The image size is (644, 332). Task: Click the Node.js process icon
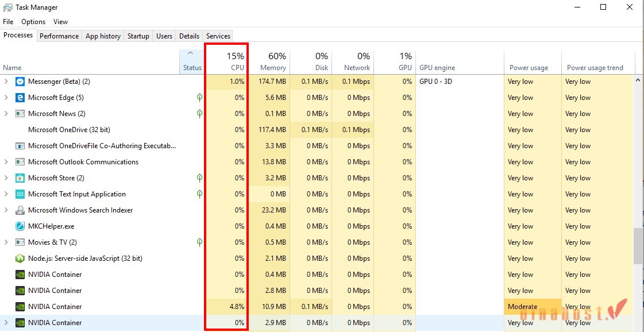[20, 258]
